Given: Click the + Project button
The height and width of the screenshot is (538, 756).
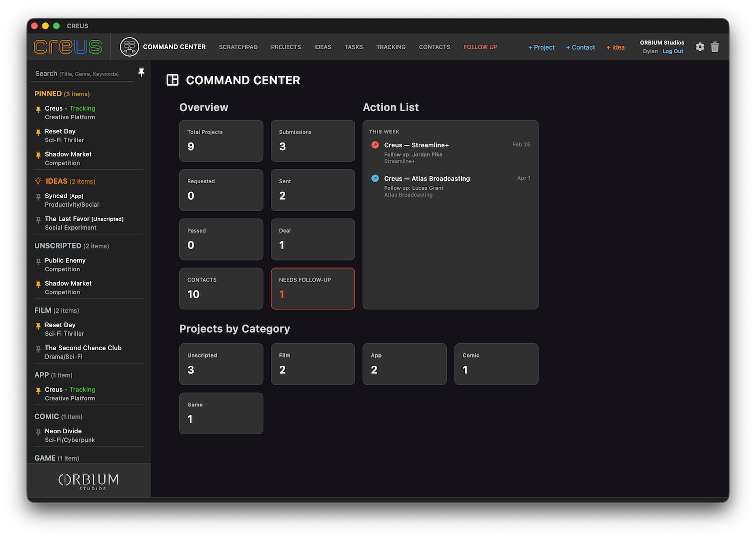Looking at the screenshot, I should click(541, 47).
